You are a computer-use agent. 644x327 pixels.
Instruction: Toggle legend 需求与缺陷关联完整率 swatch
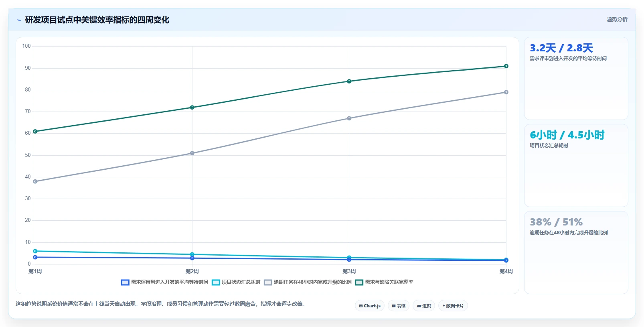359,282
